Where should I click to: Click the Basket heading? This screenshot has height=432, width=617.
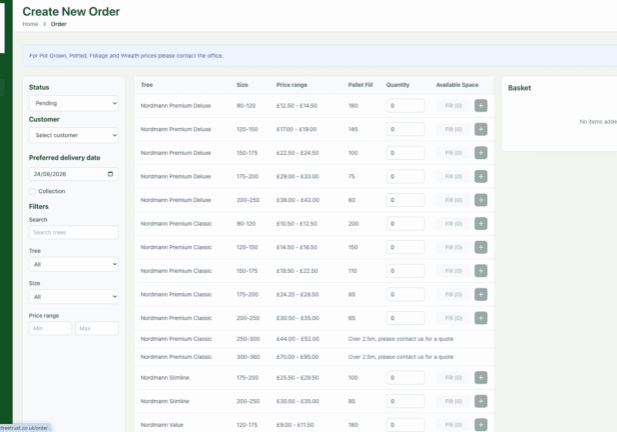[x=519, y=88]
